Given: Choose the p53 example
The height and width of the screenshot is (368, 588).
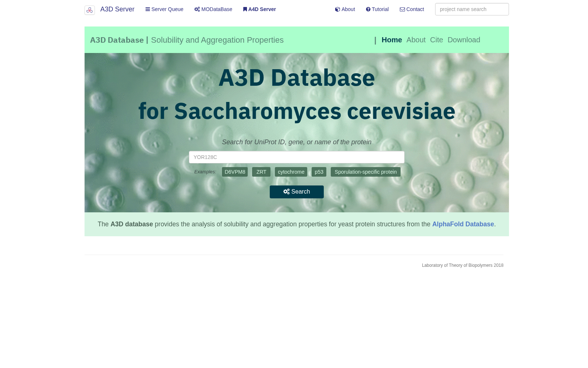Looking at the screenshot, I should (x=319, y=172).
